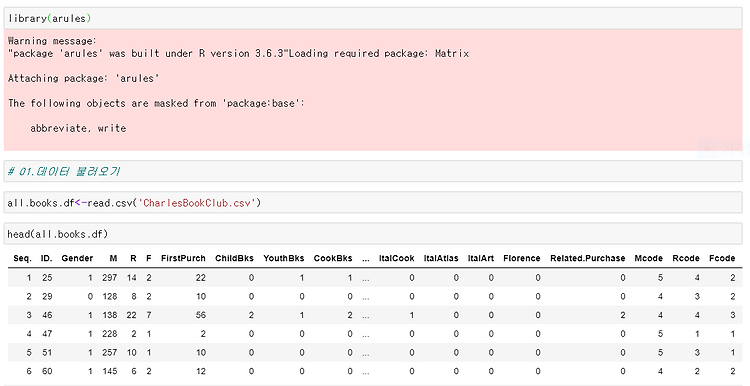Click the 'Florence' column header
750x386 pixels.
[522, 258]
